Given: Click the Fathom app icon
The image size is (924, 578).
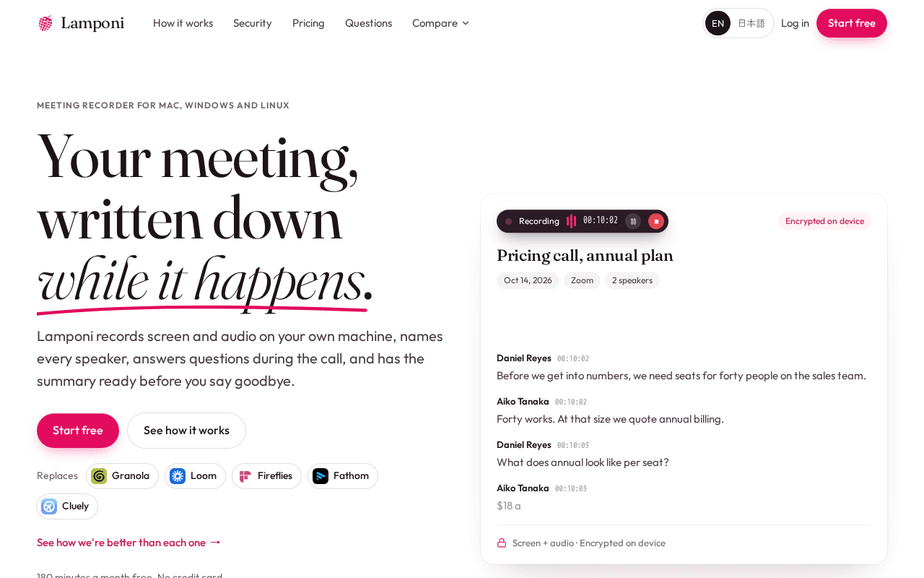Looking at the screenshot, I should tap(321, 476).
